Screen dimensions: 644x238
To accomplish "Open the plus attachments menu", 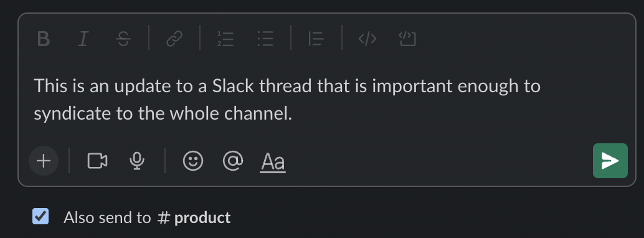I will coord(44,161).
